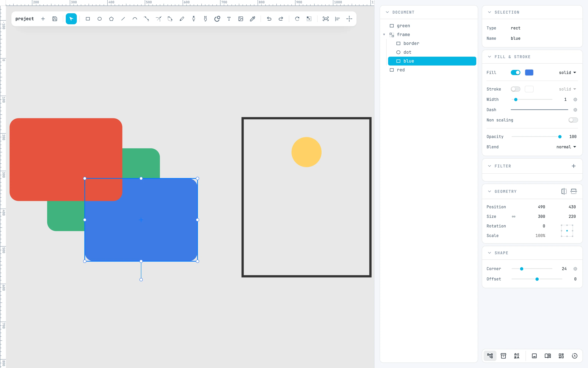Click the save icon
Viewport: 588px width, 368px height.
point(55,19)
